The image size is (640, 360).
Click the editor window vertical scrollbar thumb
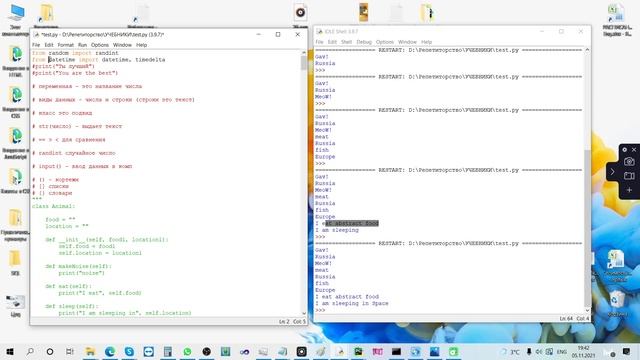304,62
